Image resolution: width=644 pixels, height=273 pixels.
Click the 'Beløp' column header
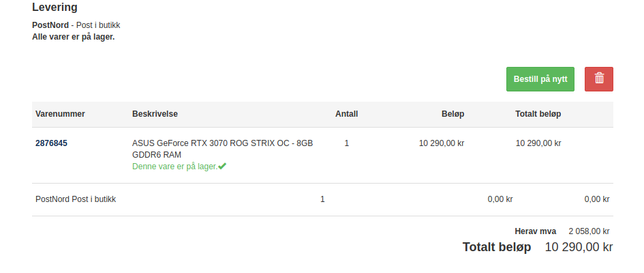(x=453, y=114)
